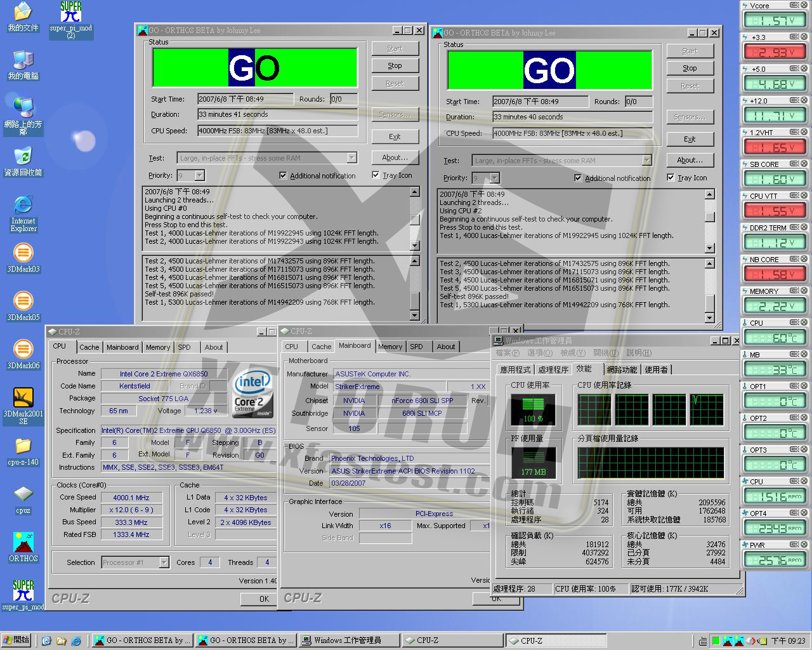Open the super_pi_mod (2) desktop icon
Image resolution: width=812 pixels, height=650 pixels.
(71, 20)
